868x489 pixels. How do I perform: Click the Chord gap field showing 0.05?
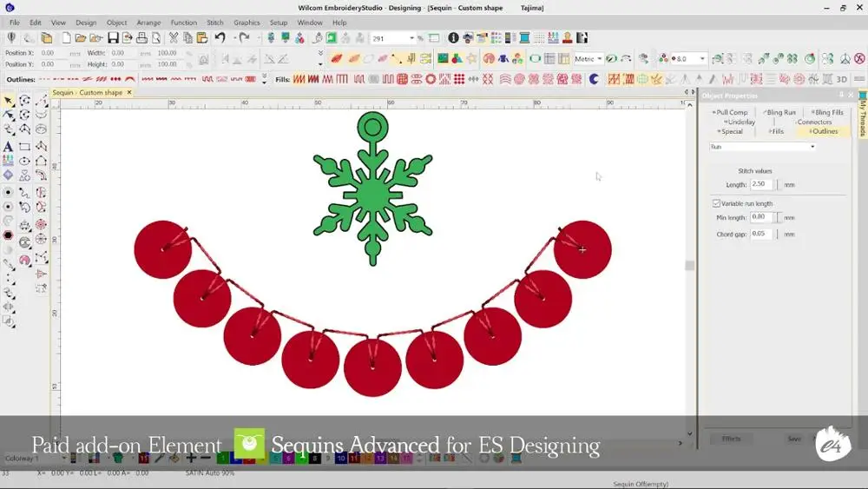[x=762, y=234]
